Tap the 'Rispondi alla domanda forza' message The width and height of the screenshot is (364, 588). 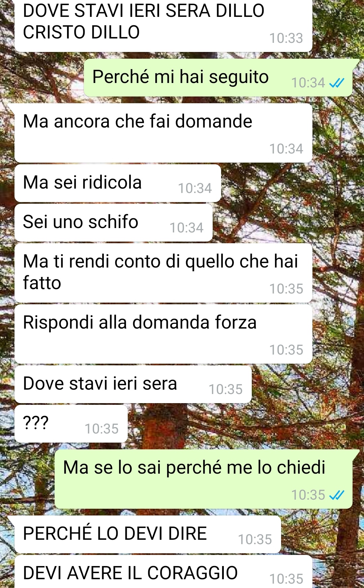pos(163,334)
